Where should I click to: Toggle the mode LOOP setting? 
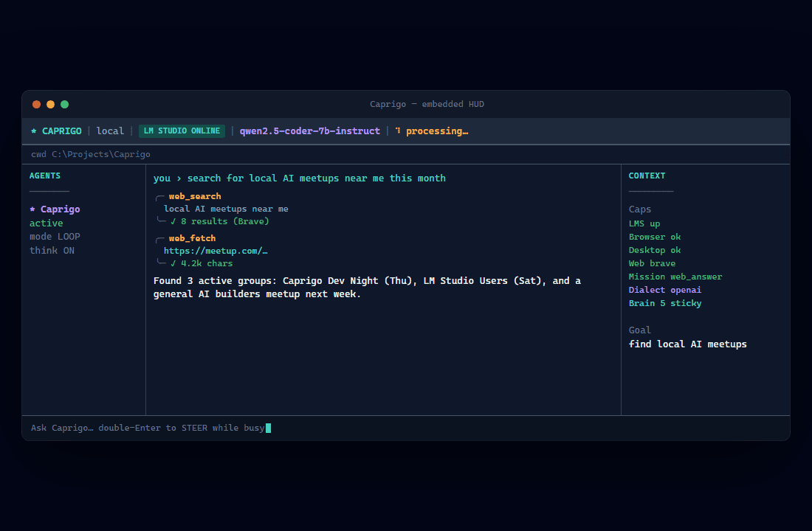pos(55,237)
